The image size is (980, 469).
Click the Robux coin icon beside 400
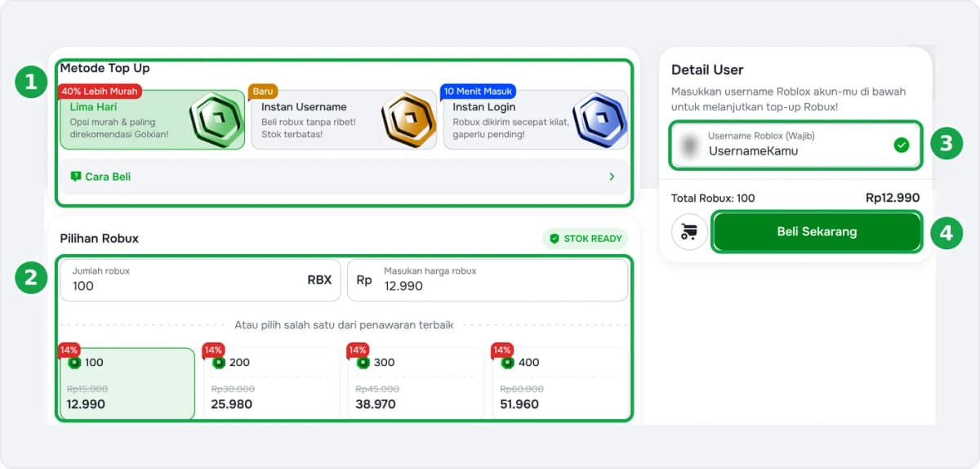point(508,362)
